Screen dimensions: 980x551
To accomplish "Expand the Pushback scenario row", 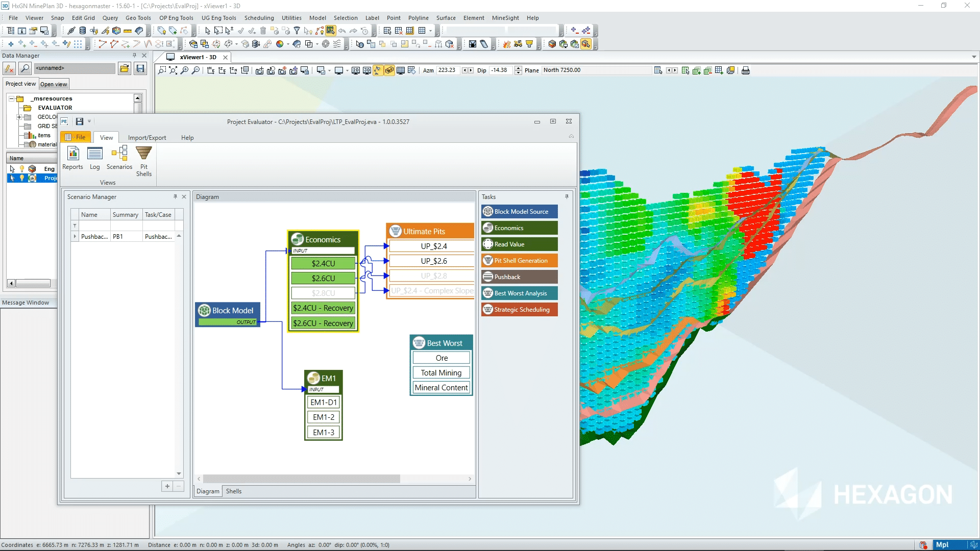I will pos(75,236).
